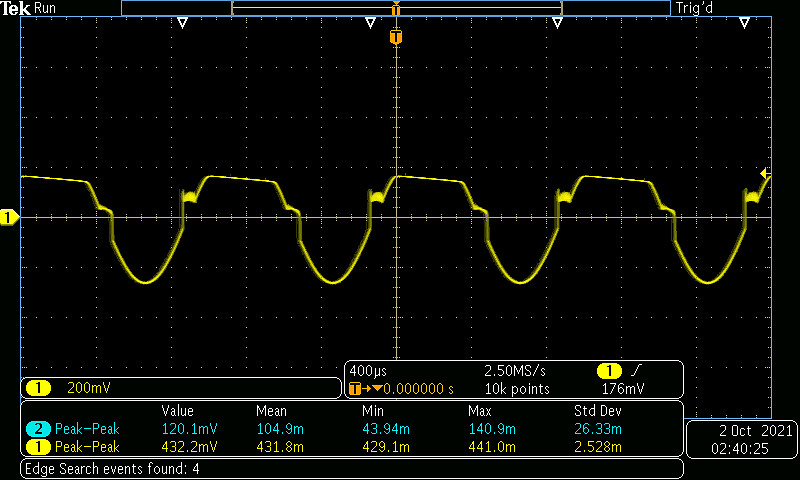Viewport: 800px width, 480px height.
Task: Click the 104.9m mean value
Action: pos(280,429)
